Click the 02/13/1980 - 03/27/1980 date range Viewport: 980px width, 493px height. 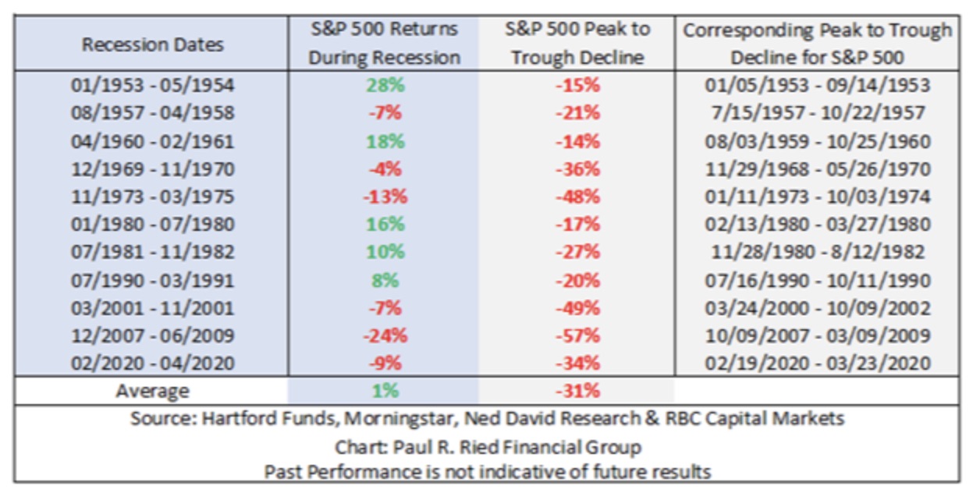[818, 225]
